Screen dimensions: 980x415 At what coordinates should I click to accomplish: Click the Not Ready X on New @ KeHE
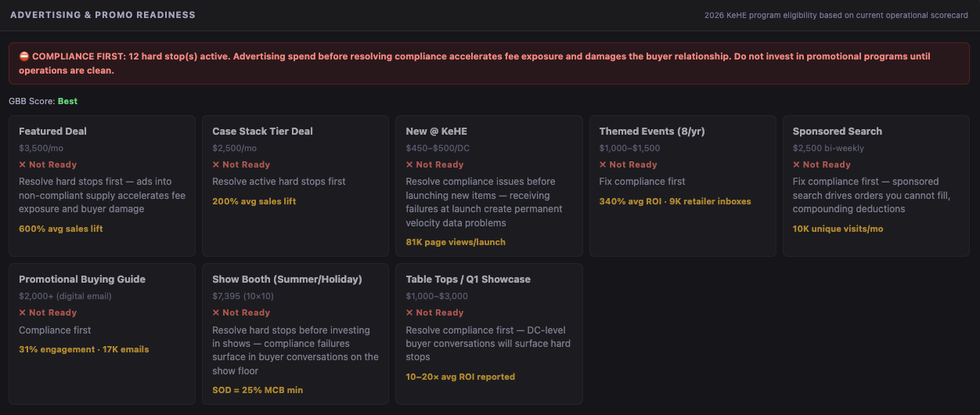pyautogui.click(x=409, y=165)
